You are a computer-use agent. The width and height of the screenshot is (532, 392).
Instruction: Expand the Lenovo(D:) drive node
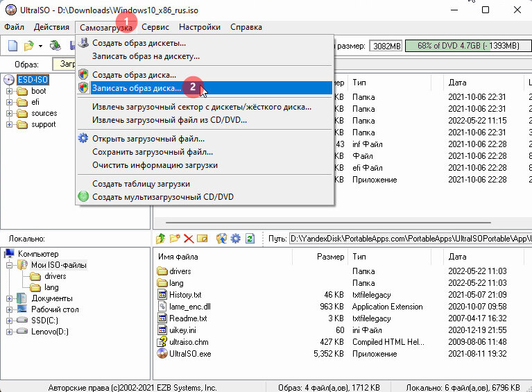click(x=9, y=332)
